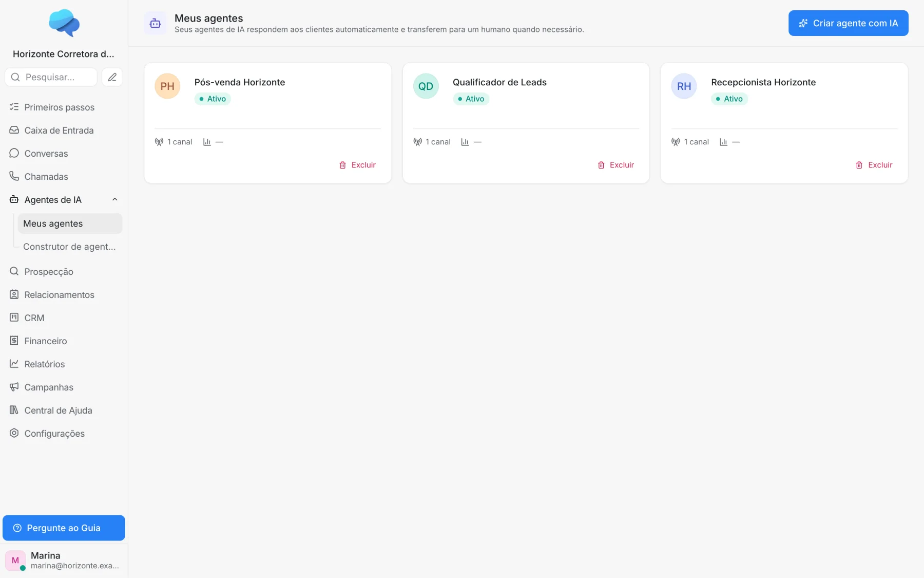Viewport: 924px width, 578px height.
Task: Click the Ativo status badge on the Qualificador de Leads card
Action: (471, 99)
